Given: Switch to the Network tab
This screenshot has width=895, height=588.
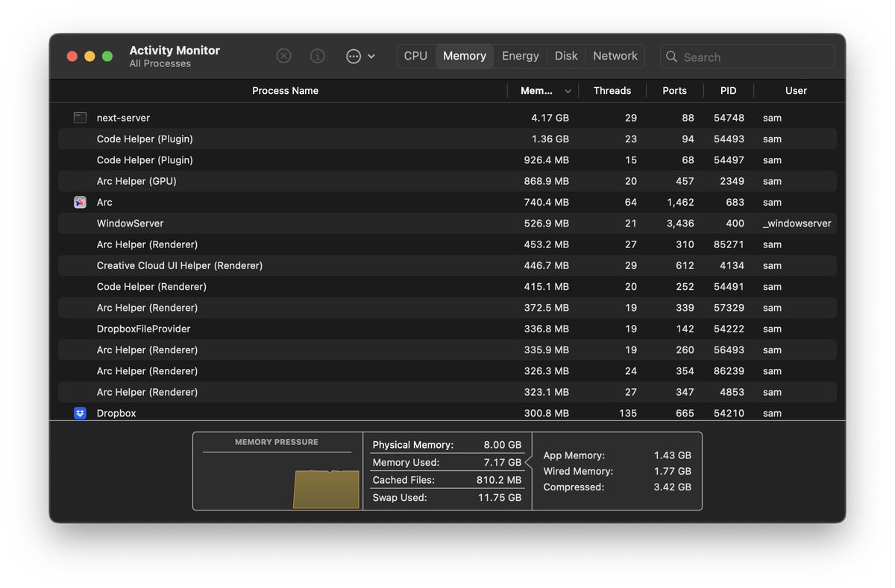Looking at the screenshot, I should coord(615,56).
